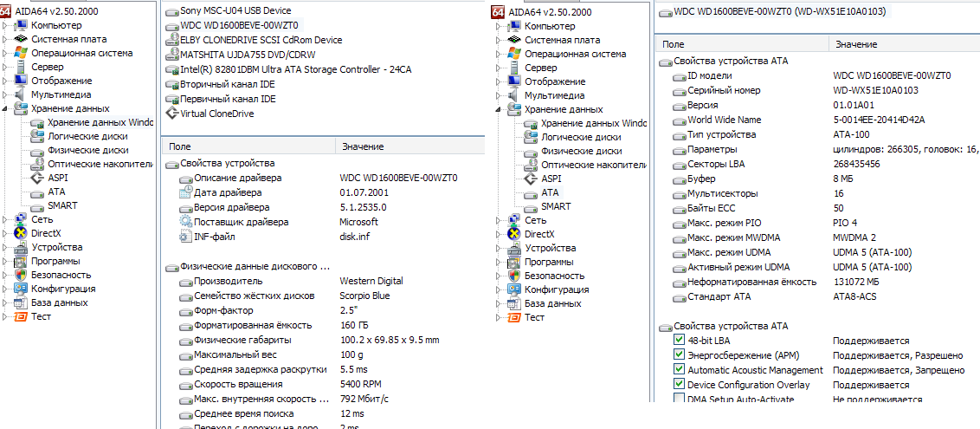Collapse Хранение данных node in left window

point(5,108)
